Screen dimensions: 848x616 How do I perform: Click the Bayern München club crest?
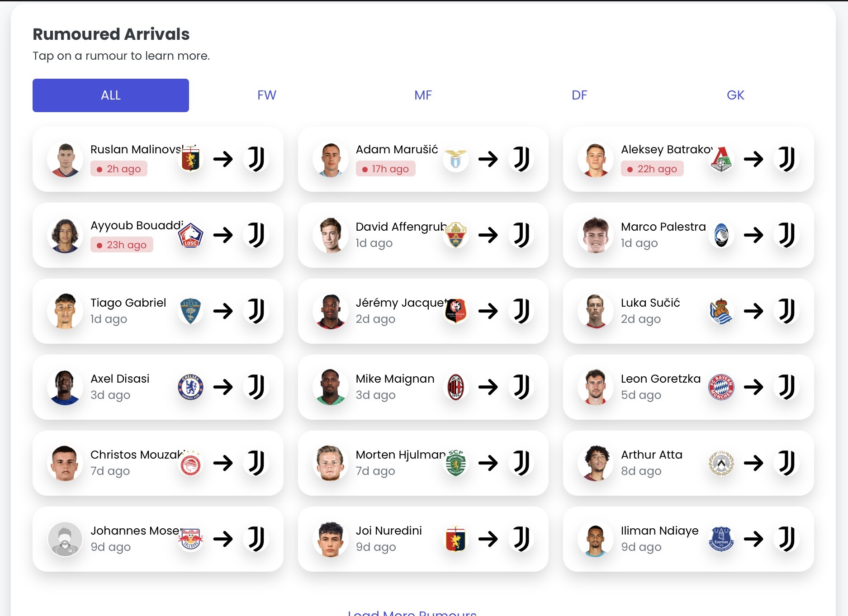point(721,387)
